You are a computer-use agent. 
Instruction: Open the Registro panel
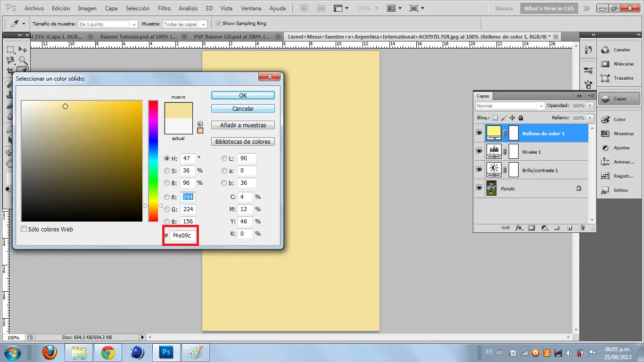click(619, 176)
